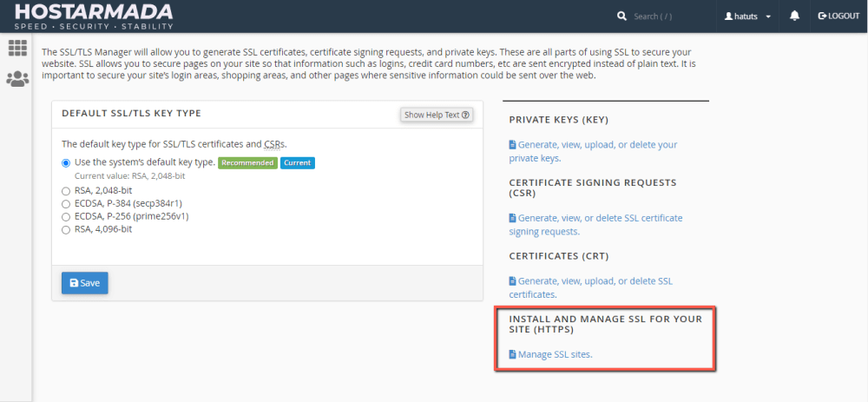The image size is (868, 402).
Task: Choose ECDSA, P-384 (secp384r1) option
Action: [66, 204]
